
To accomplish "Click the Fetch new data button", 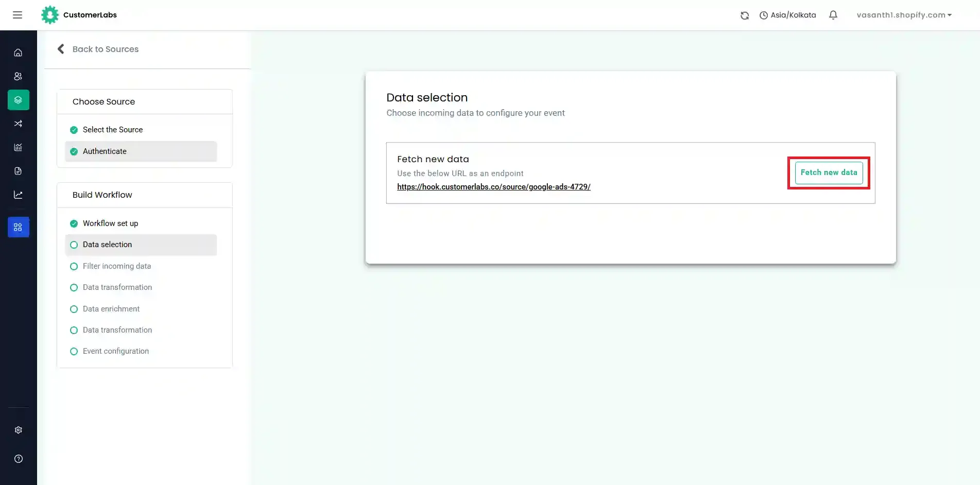I will (829, 172).
